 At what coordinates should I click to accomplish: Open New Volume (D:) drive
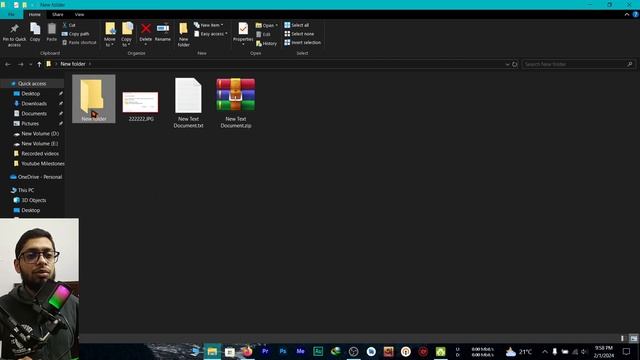point(40,133)
